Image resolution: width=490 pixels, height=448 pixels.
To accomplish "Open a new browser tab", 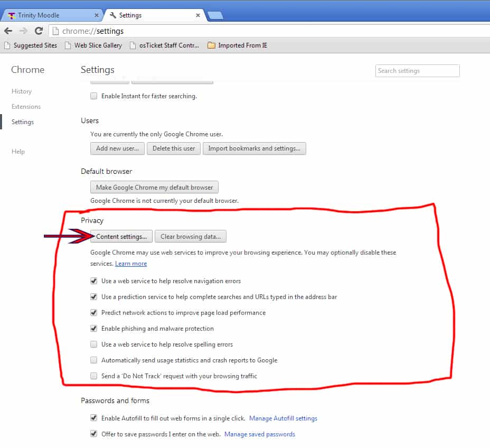I will (x=215, y=15).
